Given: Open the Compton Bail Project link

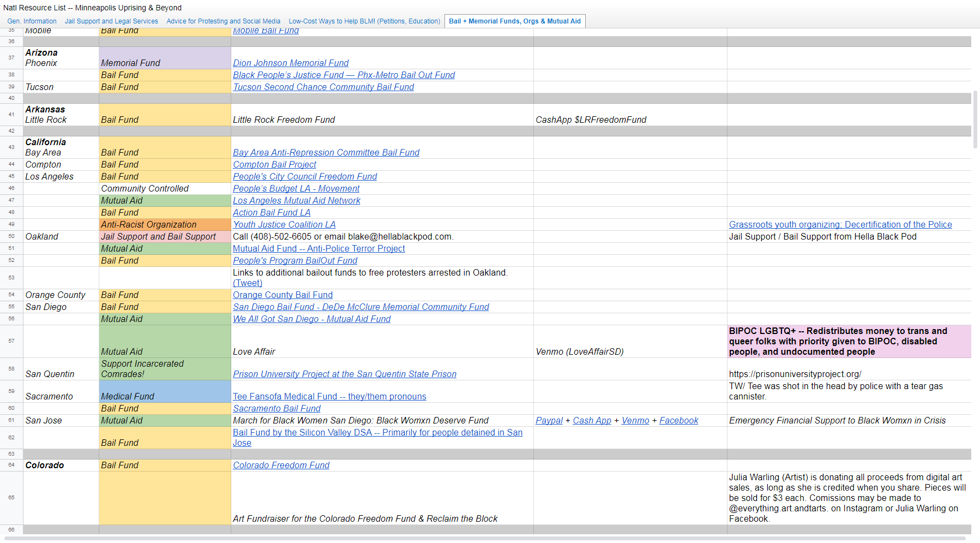Looking at the screenshot, I should click(x=274, y=165).
